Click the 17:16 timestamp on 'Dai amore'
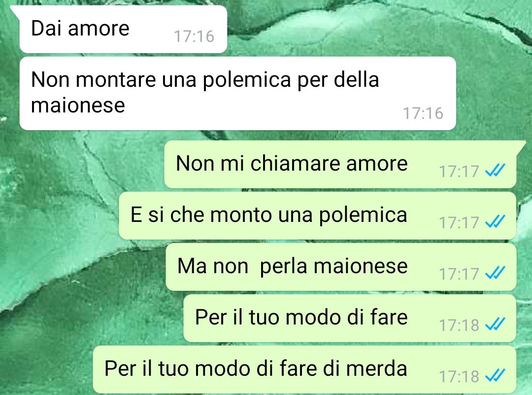The height and width of the screenshot is (395, 532). click(x=194, y=36)
